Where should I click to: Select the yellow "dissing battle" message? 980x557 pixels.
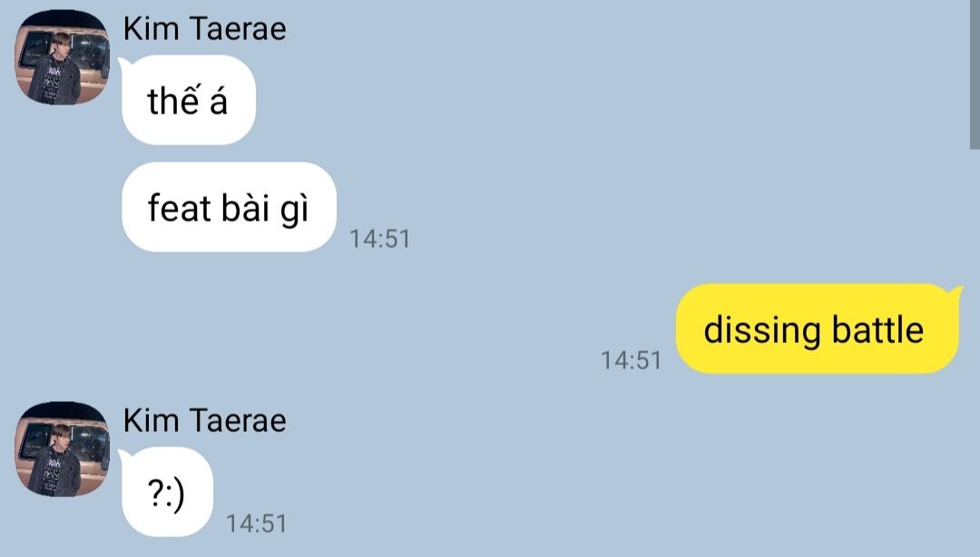coord(817,328)
